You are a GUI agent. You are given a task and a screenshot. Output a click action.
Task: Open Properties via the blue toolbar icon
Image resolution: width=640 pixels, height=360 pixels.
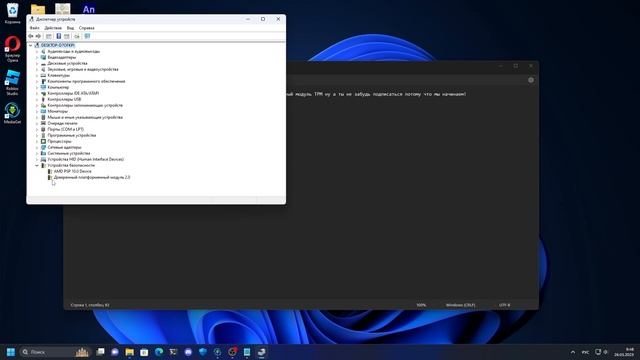(58, 36)
